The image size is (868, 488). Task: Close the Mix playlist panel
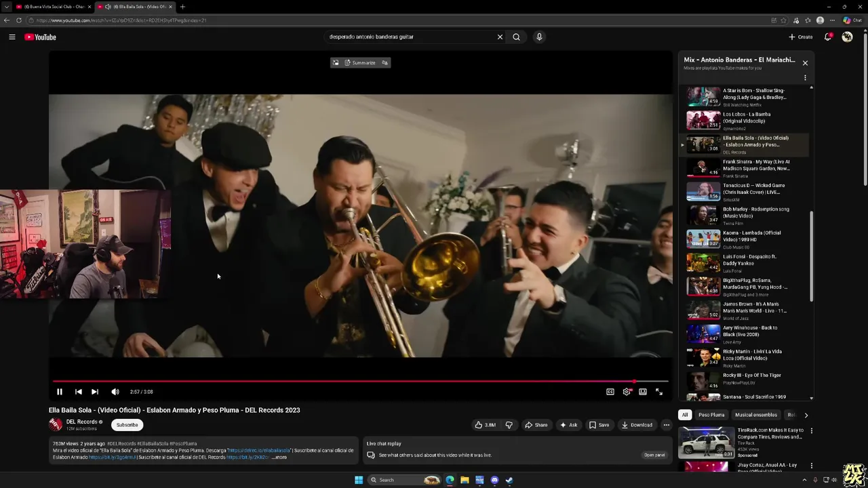click(805, 63)
